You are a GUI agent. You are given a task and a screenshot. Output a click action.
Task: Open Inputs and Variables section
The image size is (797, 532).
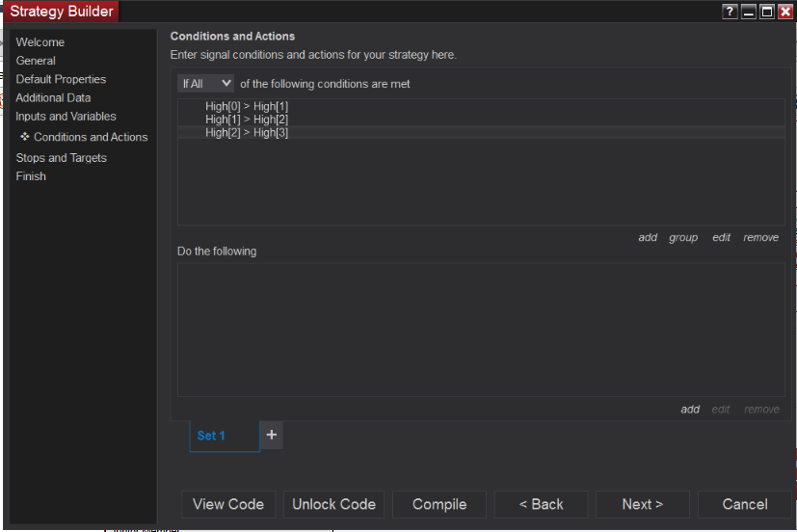pyautogui.click(x=66, y=117)
